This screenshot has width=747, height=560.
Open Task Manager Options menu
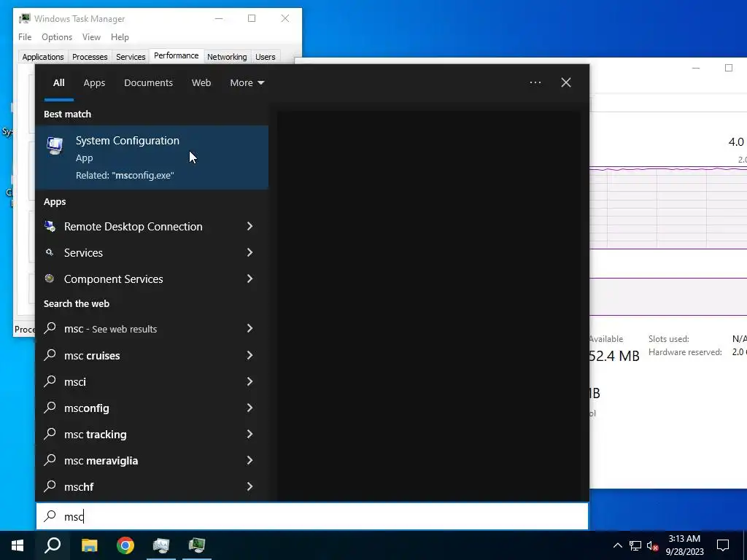57,36
